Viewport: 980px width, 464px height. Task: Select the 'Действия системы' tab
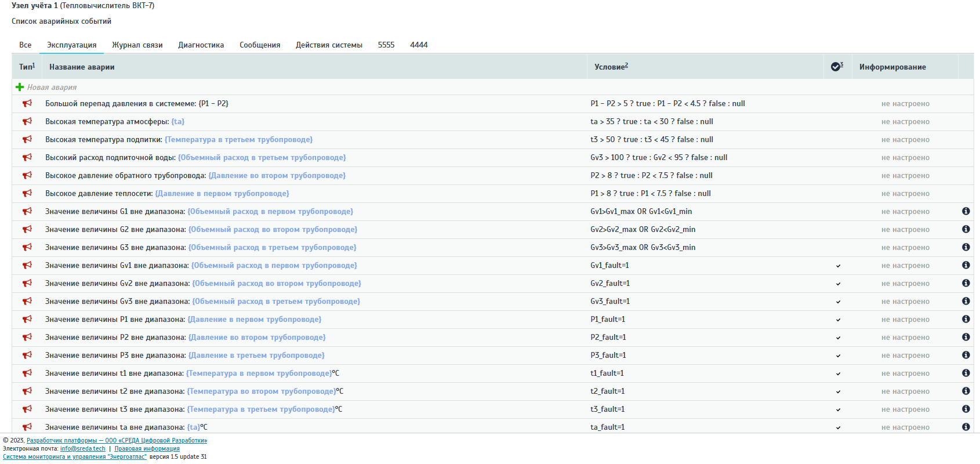(329, 45)
